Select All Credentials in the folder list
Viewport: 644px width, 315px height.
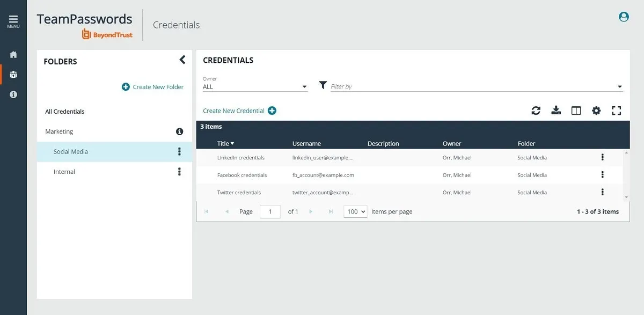pos(65,112)
